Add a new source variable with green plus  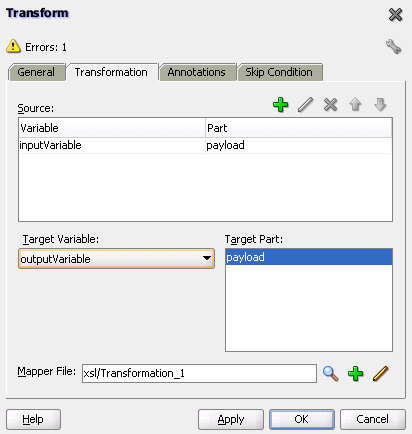(280, 105)
